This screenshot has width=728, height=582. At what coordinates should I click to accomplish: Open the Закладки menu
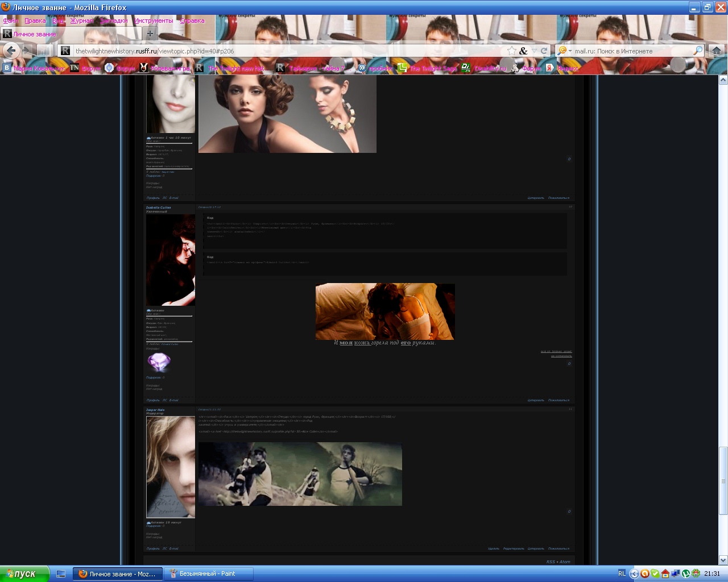(x=114, y=20)
